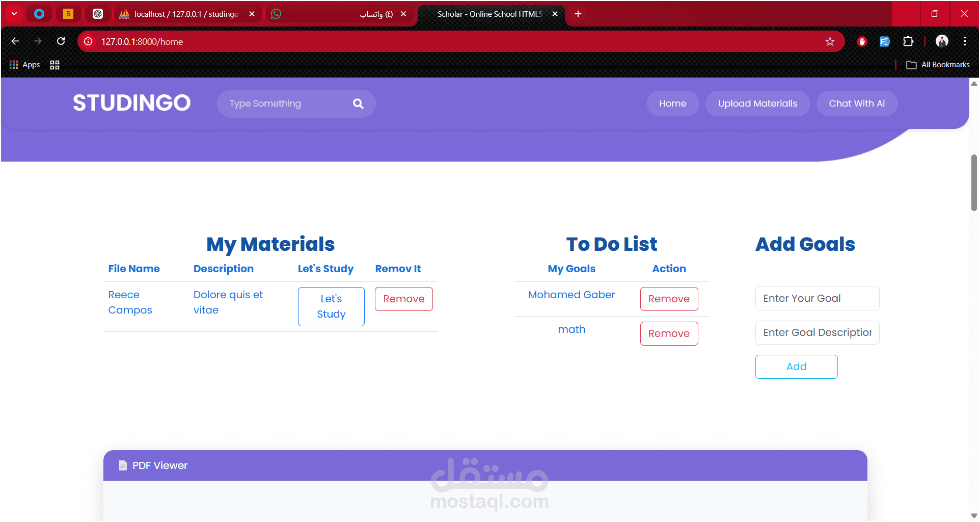Close the WhatsApp tab
Viewport: 980px width, 522px height.
[403, 14]
